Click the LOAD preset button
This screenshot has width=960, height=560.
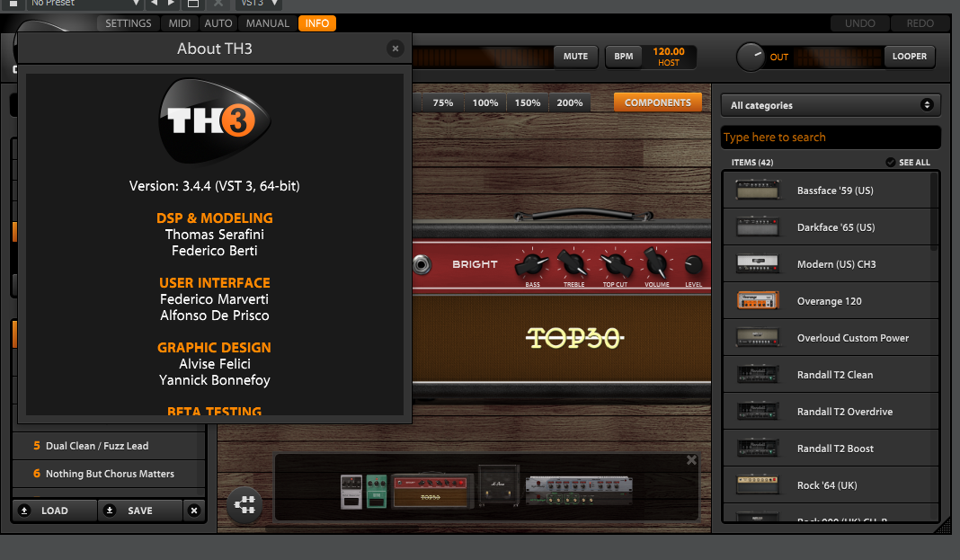55,511
